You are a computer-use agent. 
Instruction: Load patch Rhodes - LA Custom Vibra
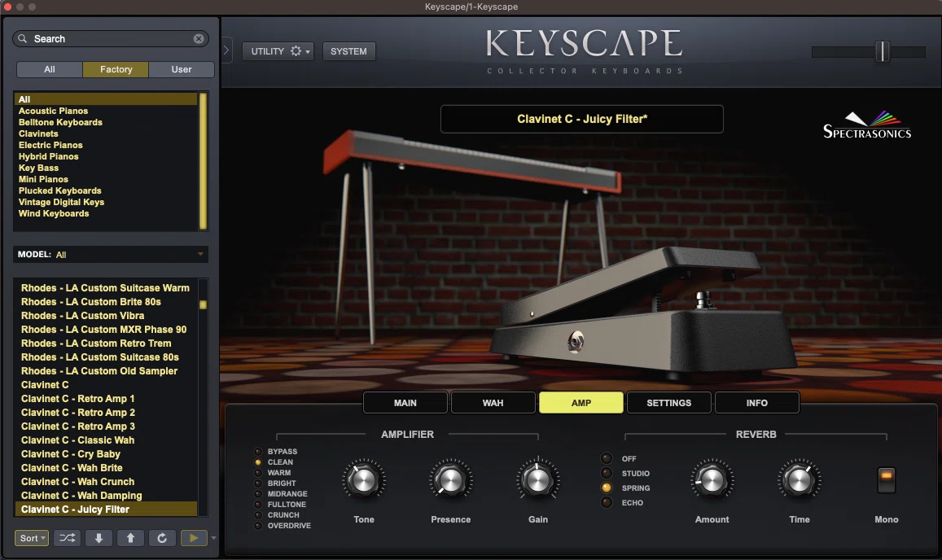click(82, 316)
